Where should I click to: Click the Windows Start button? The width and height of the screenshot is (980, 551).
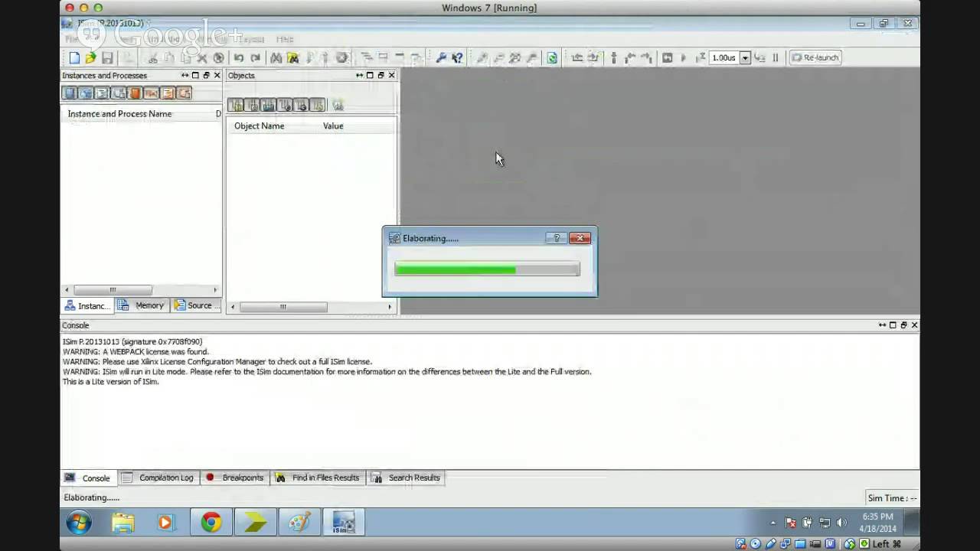coord(79,523)
